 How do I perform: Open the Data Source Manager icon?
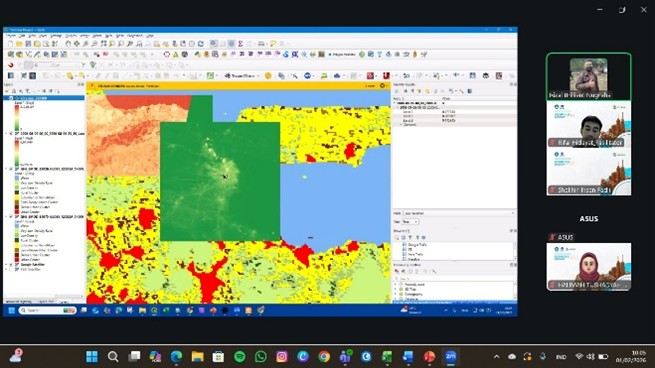10,54
